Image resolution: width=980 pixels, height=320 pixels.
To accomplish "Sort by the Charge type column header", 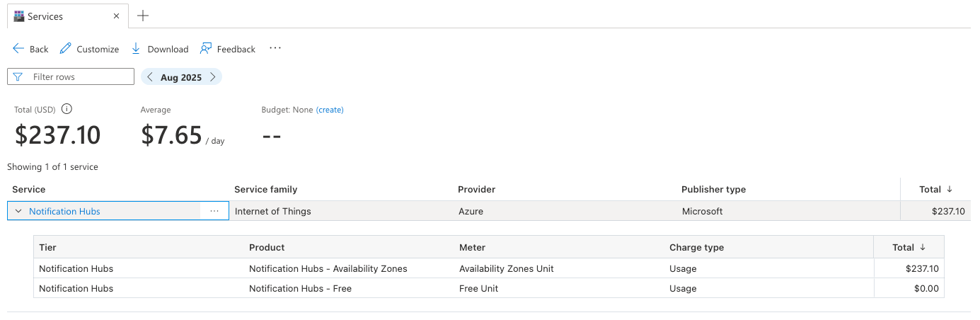I will tap(696, 247).
